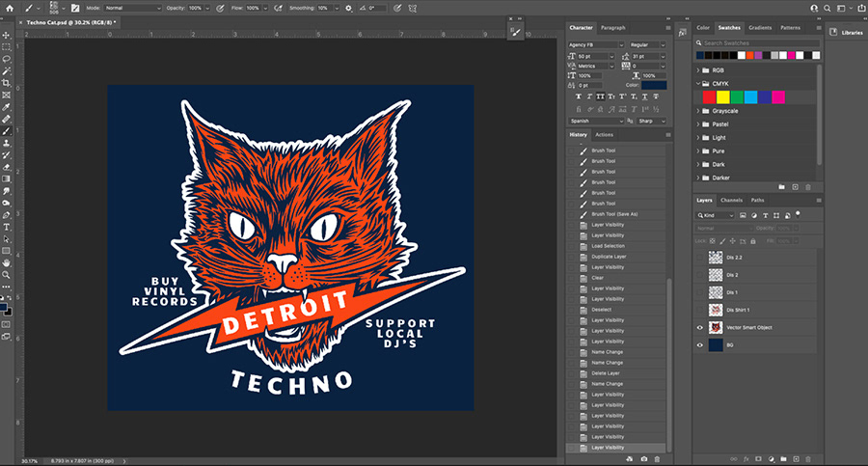Select the Horizontal Type tool
The width and height of the screenshot is (868, 466).
coord(6,227)
